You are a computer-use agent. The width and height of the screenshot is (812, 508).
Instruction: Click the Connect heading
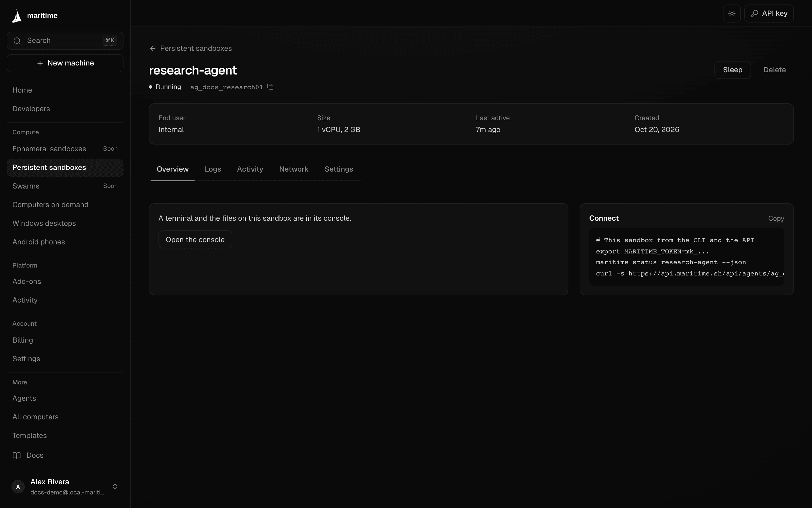(x=604, y=218)
